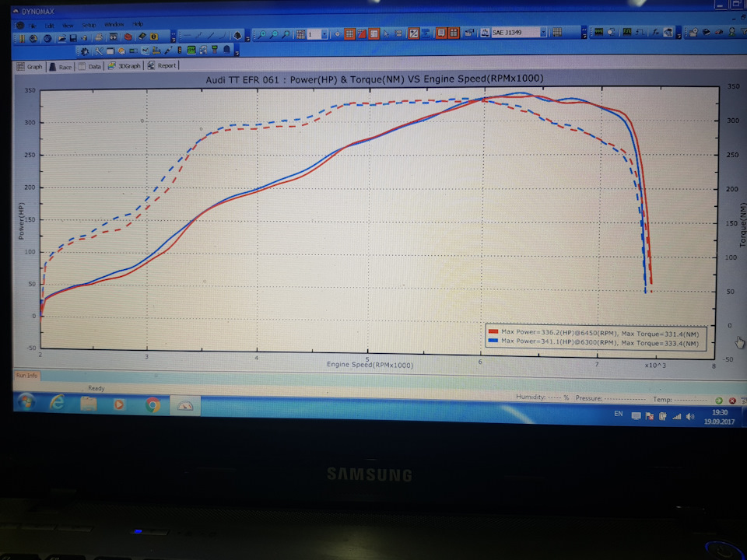The height and width of the screenshot is (560, 747).
Task: Click the green oscilloscope waveform icon
Action: [599, 33]
